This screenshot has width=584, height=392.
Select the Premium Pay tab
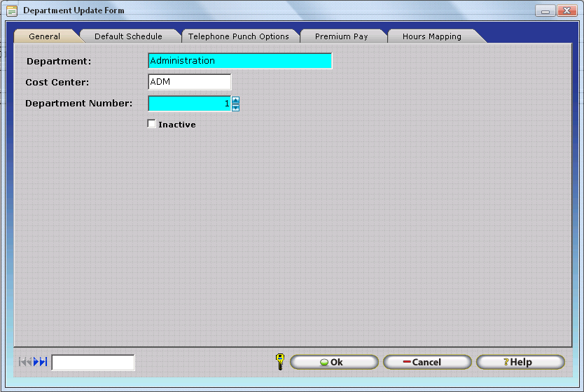pos(341,36)
